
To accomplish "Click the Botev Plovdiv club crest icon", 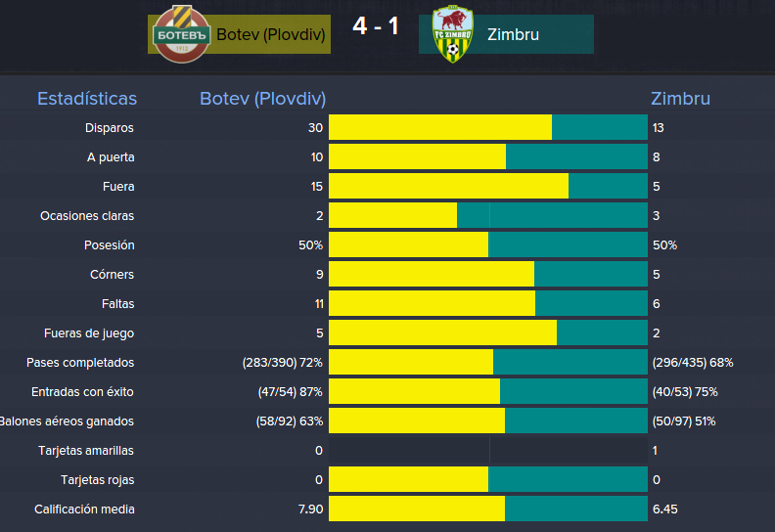I will point(181,34).
